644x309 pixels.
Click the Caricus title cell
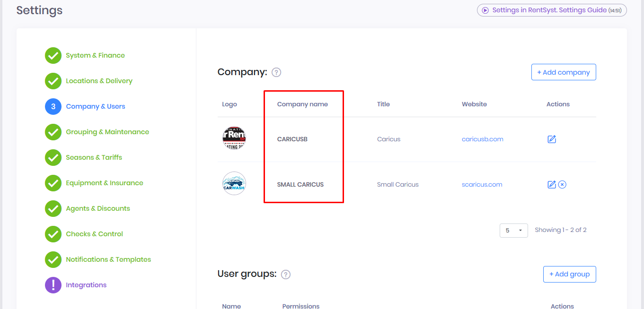(389, 139)
